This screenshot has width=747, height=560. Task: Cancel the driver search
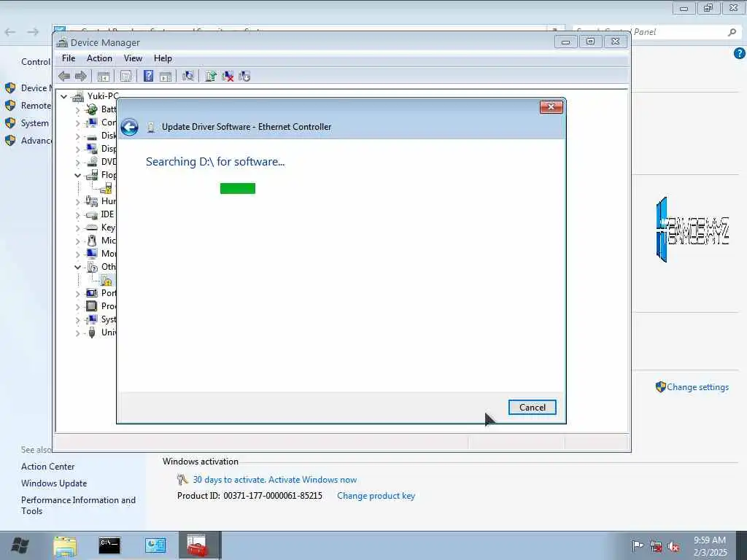coord(532,407)
